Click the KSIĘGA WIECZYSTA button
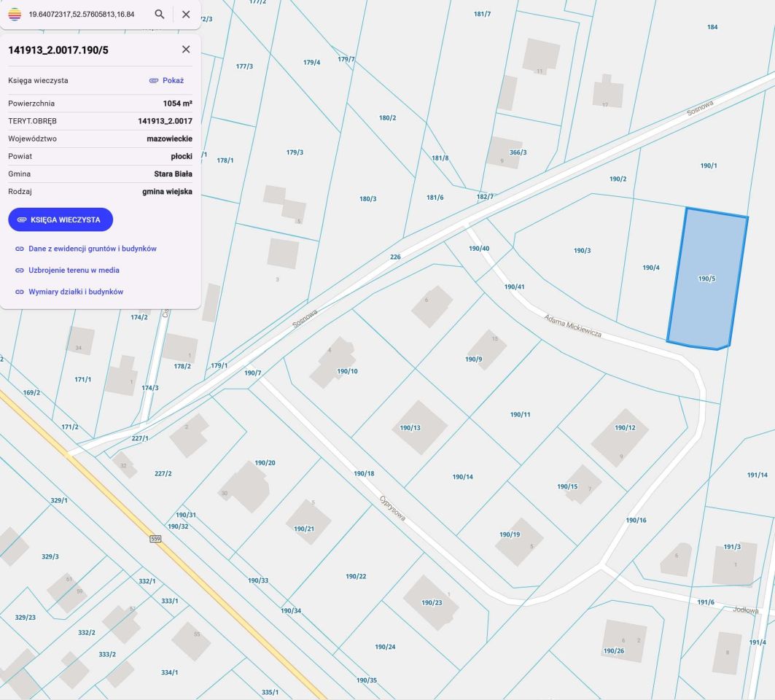The height and width of the screenshot is (700, 775). coord(61,219)
